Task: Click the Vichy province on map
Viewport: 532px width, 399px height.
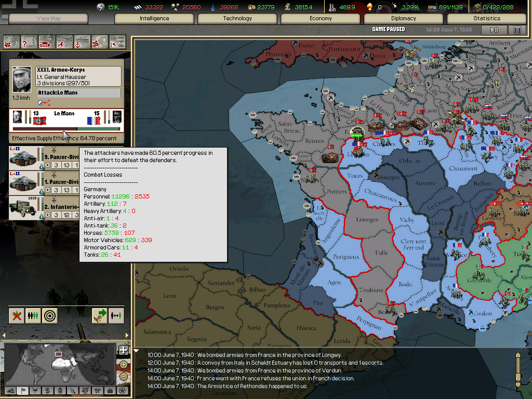Action: tap(407, 220)
